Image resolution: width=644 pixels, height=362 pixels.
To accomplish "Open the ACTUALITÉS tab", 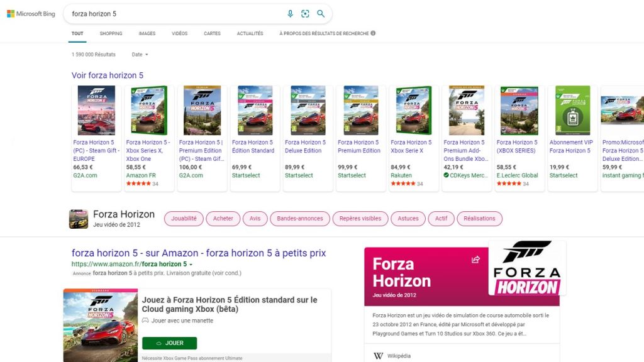I will (x=250, y=34).
